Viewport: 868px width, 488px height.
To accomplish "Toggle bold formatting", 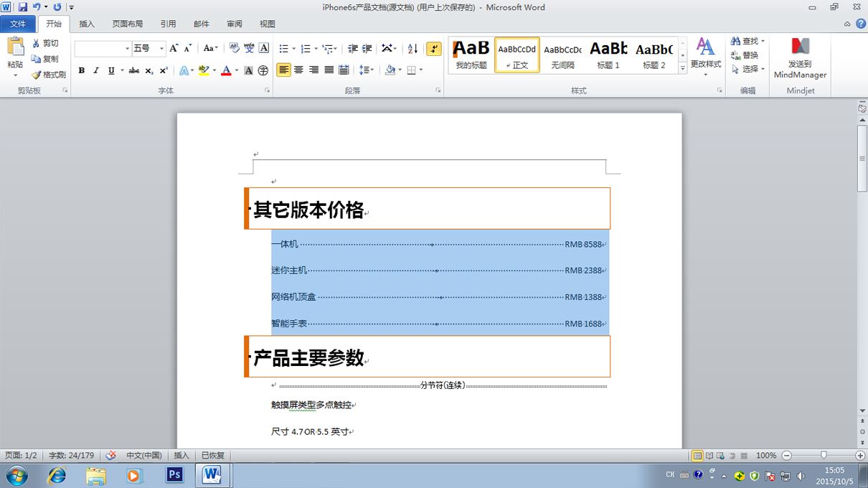I will 82,70.
